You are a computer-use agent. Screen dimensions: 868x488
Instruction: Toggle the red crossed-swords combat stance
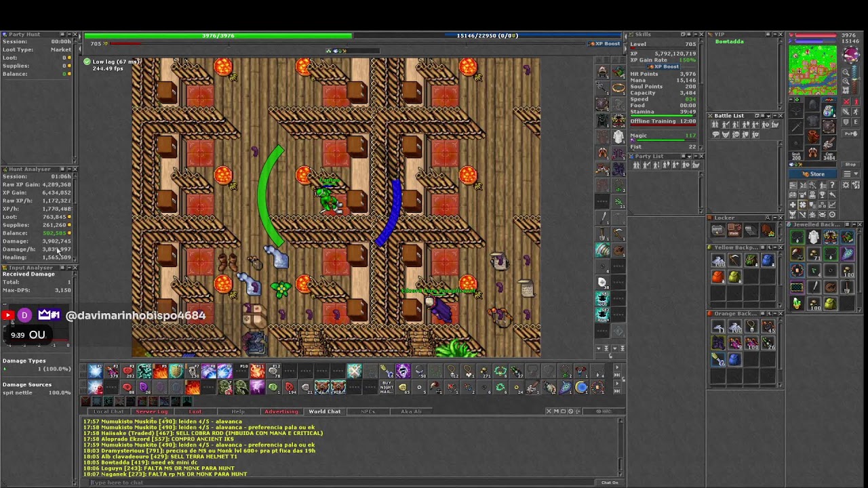(x=846, y=102)
